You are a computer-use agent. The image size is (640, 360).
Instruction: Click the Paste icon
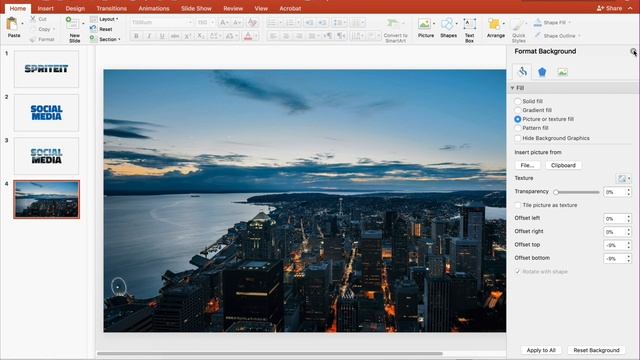pos(12,24)
